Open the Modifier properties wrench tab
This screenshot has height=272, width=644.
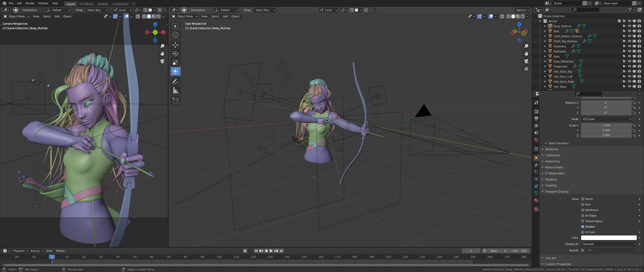[x=536, y=165]
